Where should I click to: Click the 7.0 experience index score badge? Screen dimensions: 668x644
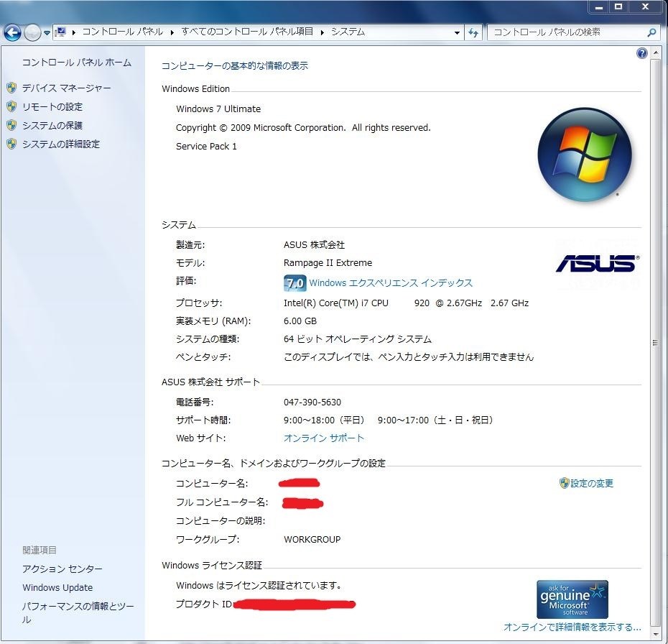294,283
